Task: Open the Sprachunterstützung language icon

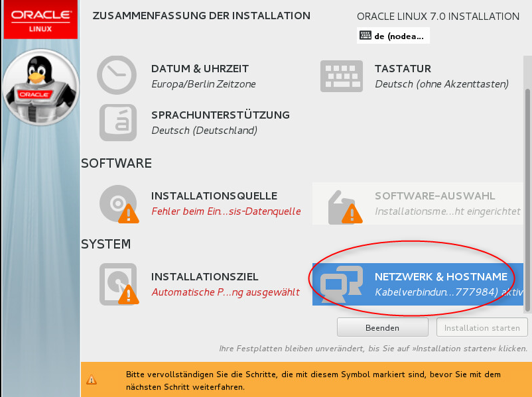Action: pyautogui.click(x=118, y=123)
